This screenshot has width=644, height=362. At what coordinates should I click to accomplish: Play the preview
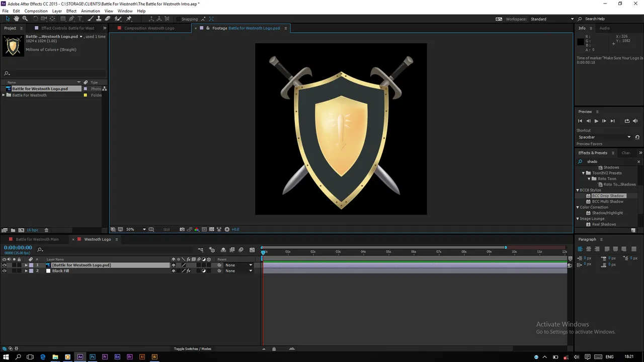[x=596, y=121]
